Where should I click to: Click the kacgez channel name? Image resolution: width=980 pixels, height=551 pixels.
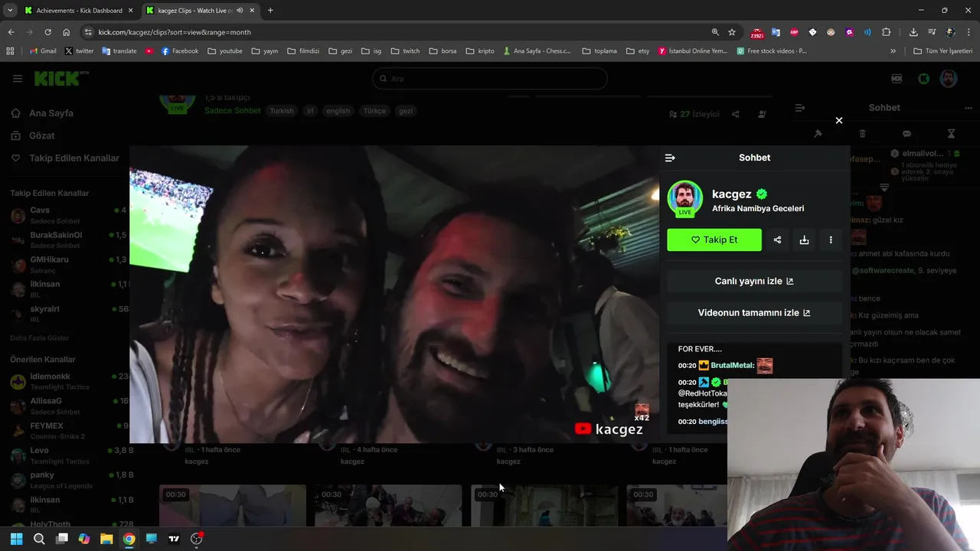(731, 194)
